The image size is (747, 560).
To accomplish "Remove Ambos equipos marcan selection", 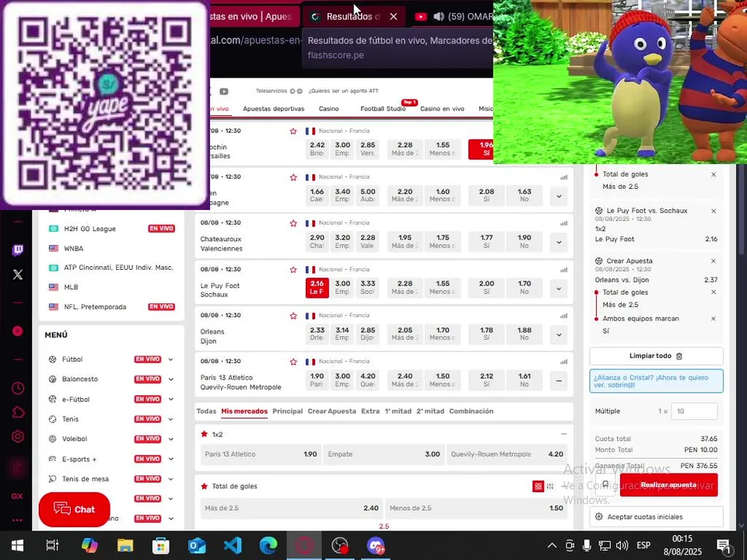I will [x=714, y=319].
